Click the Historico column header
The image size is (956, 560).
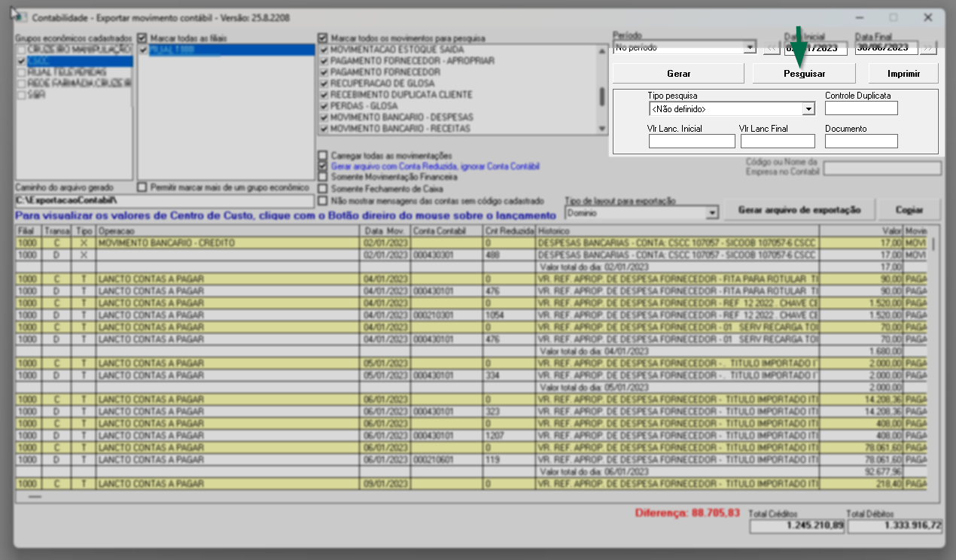pos(676,231)
